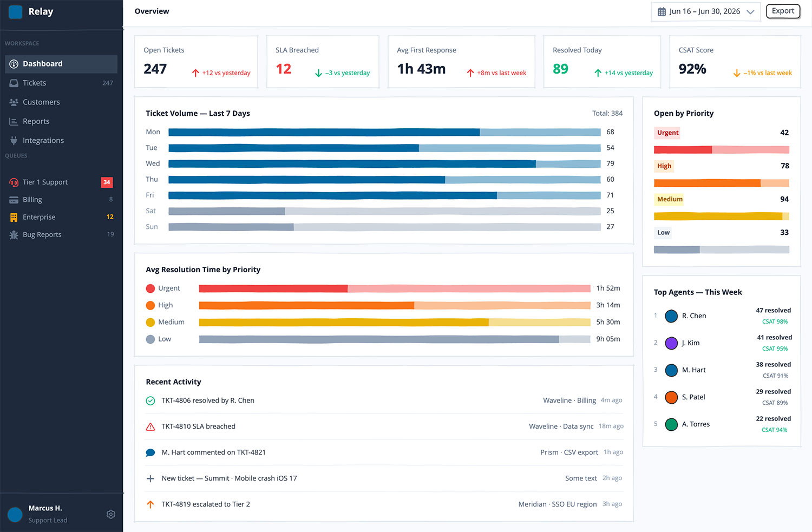Expand the date range chevron arrow

(750, 12)
